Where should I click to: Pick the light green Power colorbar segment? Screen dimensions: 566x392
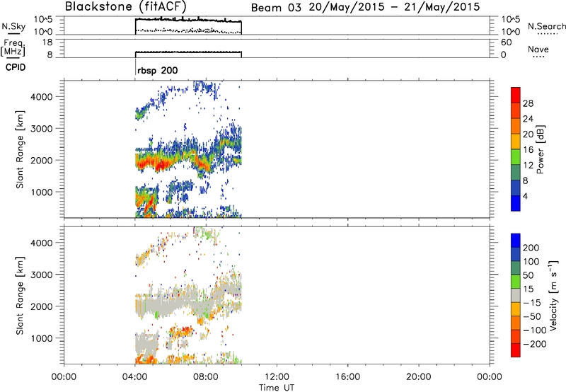pyautogui.click(x=516, y=156)
